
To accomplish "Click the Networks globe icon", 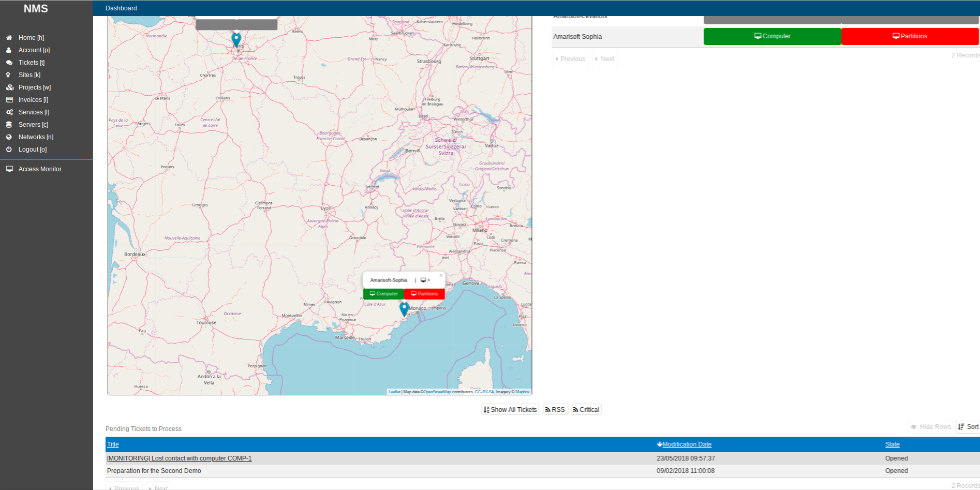I will pos(9,137).
